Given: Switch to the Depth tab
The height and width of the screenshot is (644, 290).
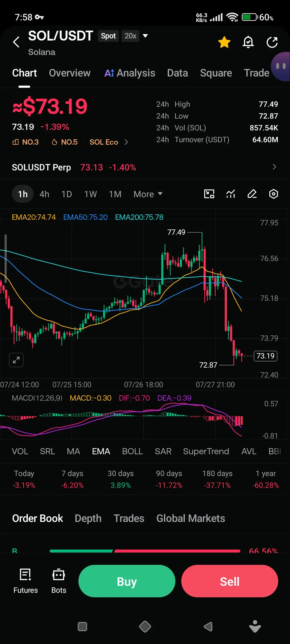Looking at the screenshot, I should pyautogui.click(x=88, y=518).
